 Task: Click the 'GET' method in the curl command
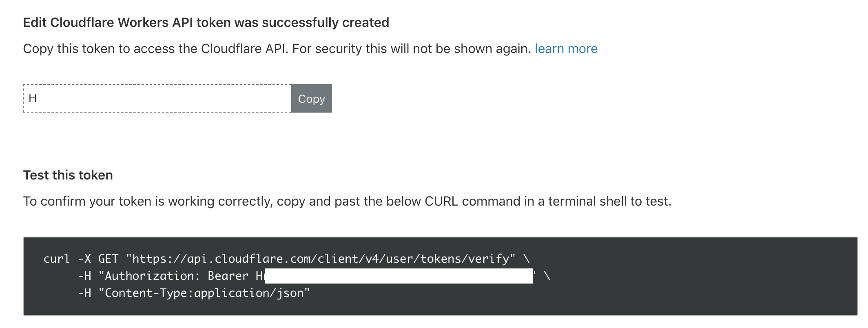(x=108, y=259)
